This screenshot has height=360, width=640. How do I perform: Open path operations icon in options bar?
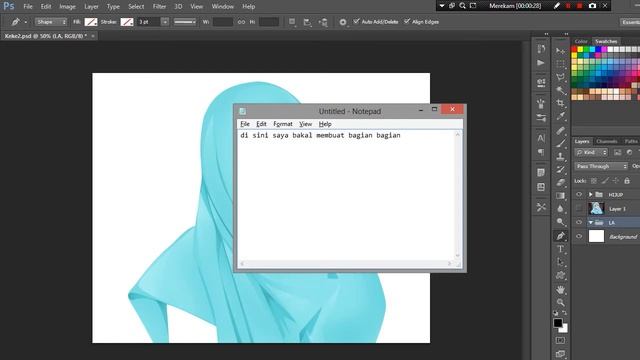pos(292,22)
